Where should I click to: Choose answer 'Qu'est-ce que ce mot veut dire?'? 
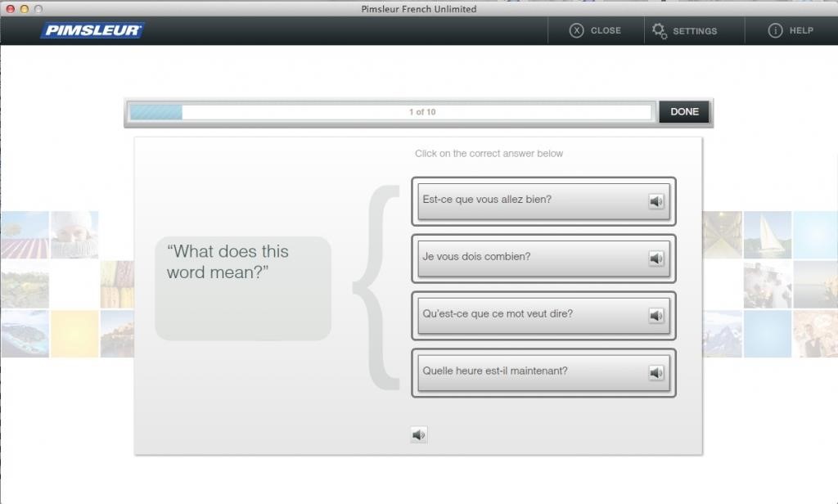click(543, 316)
